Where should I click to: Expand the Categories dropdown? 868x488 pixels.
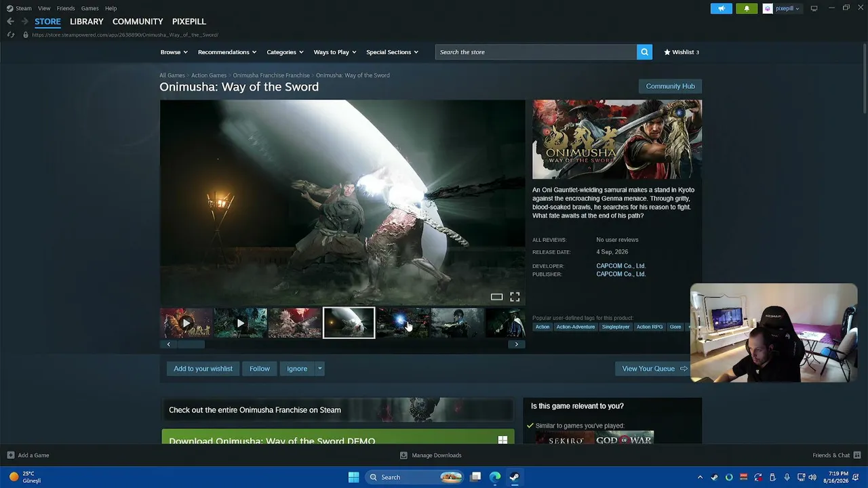click(284, 52)
